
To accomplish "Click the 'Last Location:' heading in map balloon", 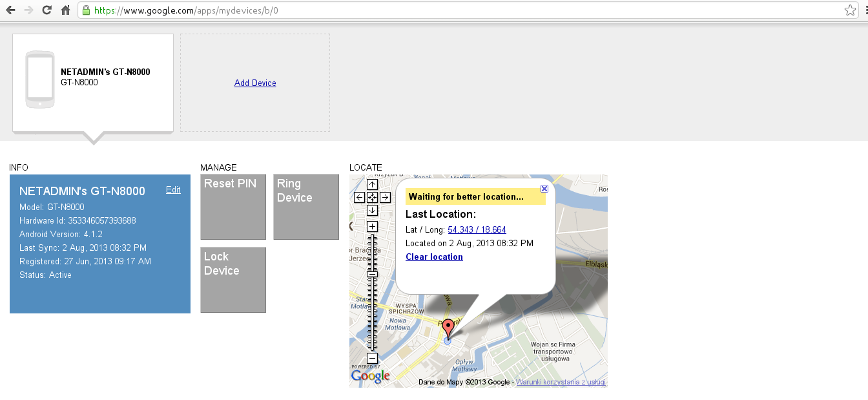I will coord(440,215).
